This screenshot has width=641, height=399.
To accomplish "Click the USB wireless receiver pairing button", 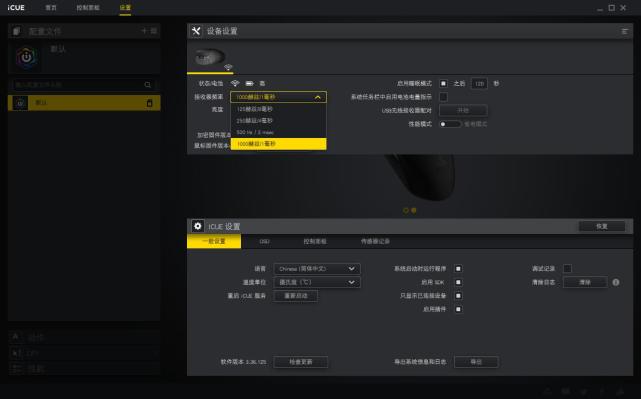I will [x=463, y=110].
